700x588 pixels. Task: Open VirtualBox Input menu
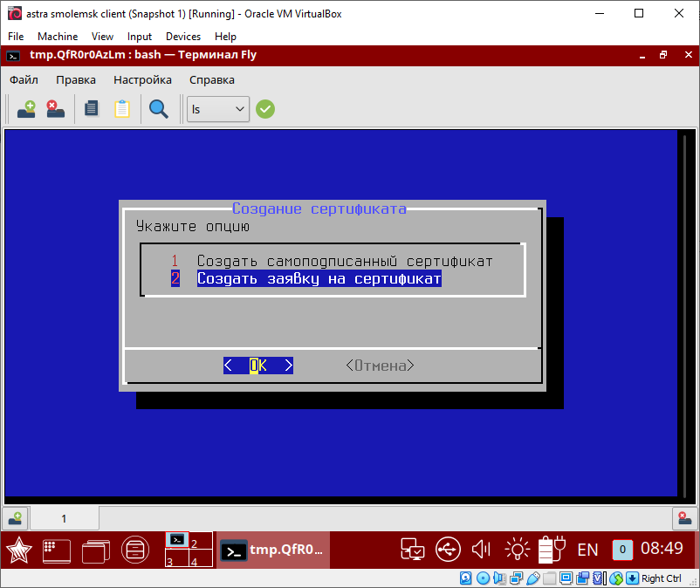tap(140, 37)
